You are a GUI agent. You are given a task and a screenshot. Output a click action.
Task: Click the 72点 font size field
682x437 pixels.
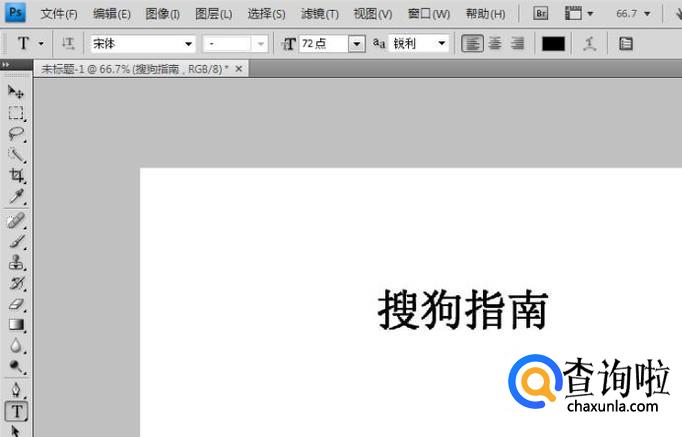point(324,44)
